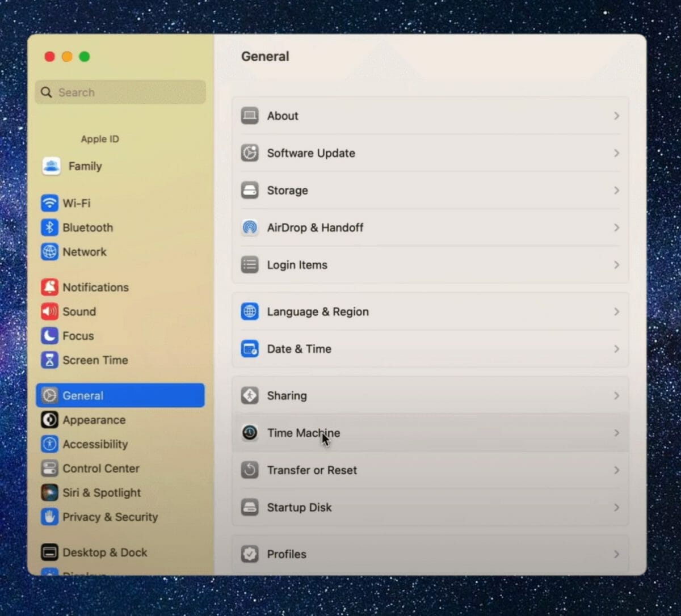Expand the Startup Disk row chevron
Viewport: 681px width, 616px height.
point(616,507)
